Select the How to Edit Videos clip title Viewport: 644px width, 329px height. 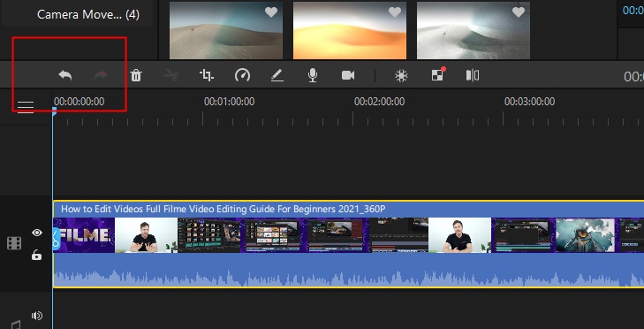[x=223, y=209]
